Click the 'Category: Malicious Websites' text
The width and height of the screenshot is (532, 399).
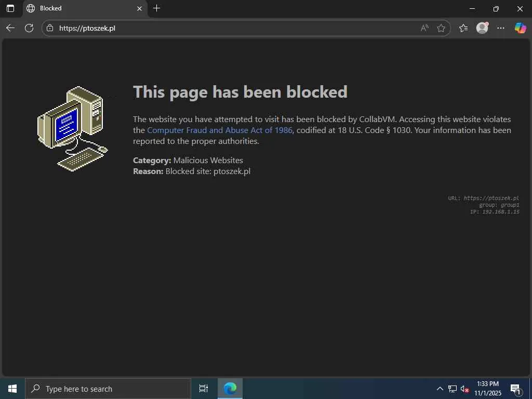[x=188, y=160]
